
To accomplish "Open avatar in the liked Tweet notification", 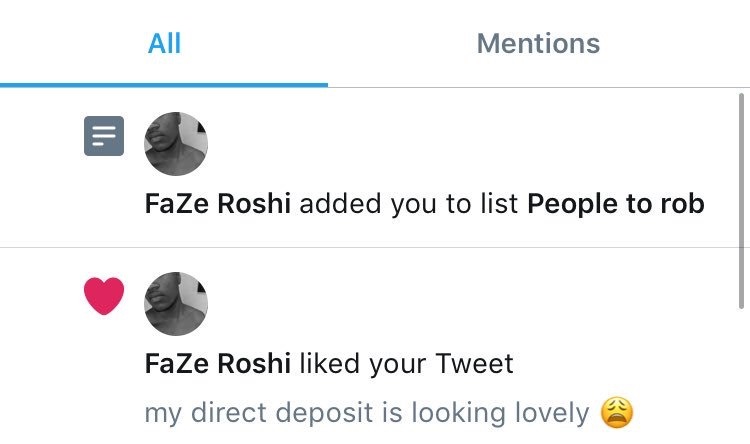I will (x=177, y=303).
